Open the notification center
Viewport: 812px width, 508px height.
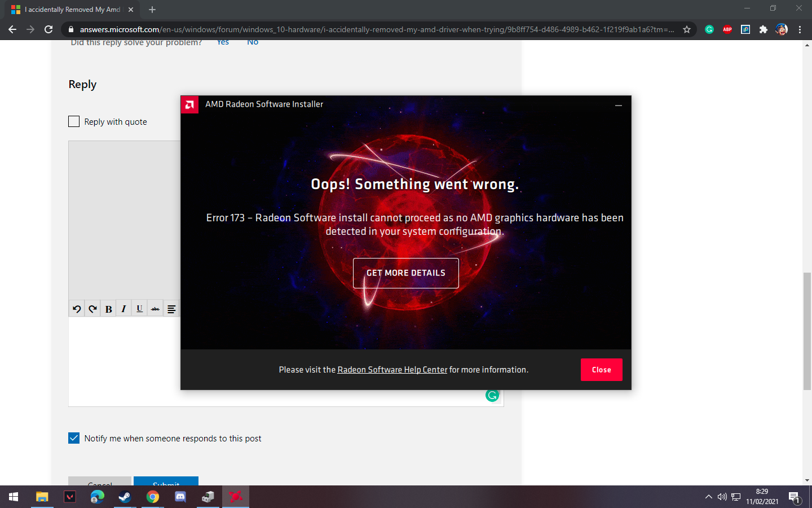[x=795, y=497]
